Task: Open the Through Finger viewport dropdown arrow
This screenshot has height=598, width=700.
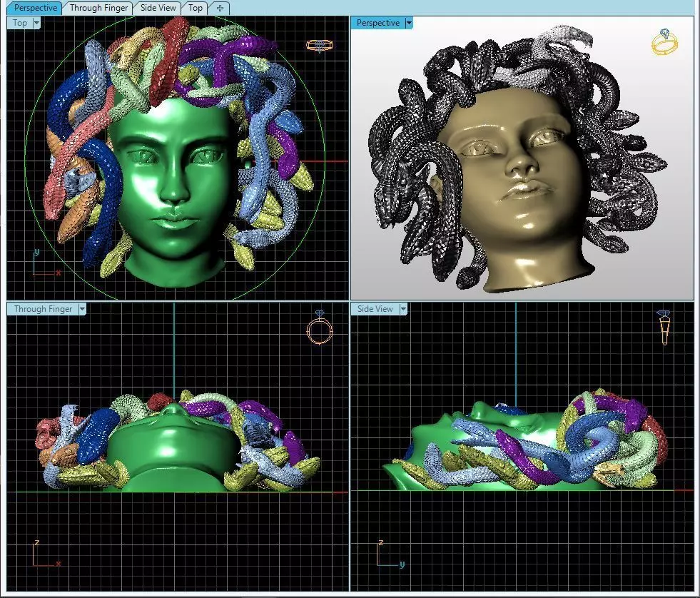Action: click(x=82, y=309)
